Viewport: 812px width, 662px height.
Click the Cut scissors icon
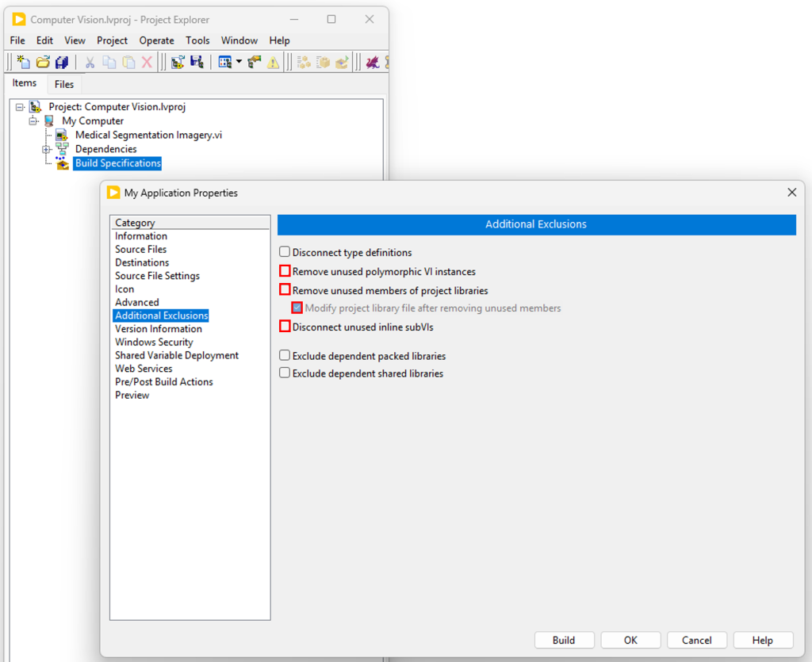(x=90, y=63)
